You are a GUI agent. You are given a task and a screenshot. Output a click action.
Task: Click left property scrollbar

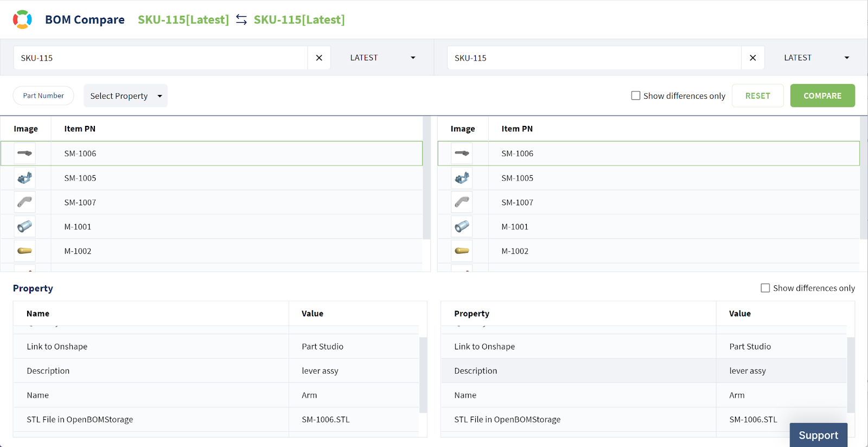click(423, 375)
